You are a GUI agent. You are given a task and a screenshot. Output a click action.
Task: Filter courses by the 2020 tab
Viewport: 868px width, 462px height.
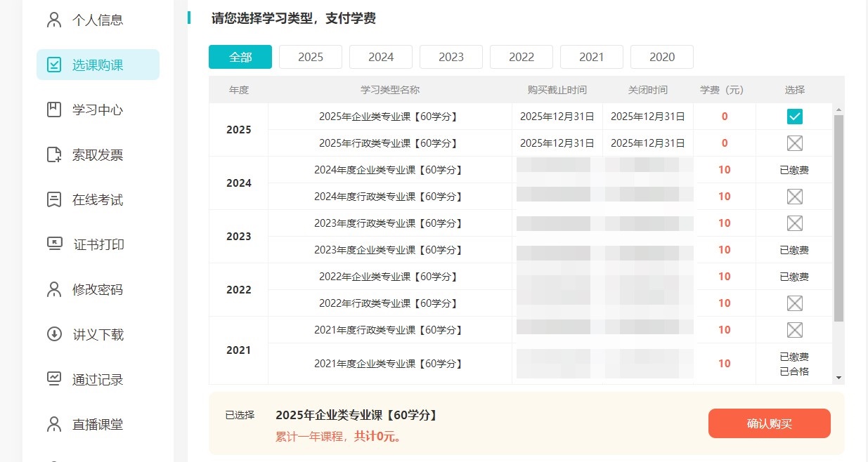point(661,57)
